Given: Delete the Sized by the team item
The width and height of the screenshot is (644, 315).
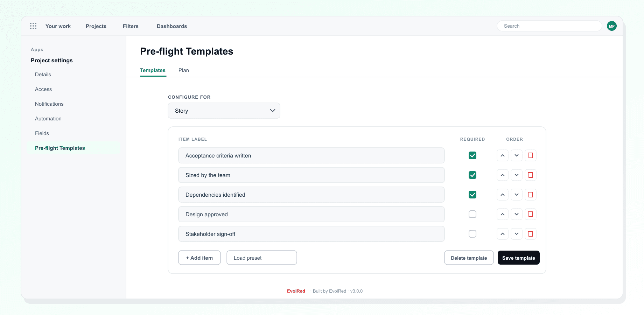Looking at the screenshot, I should [531, 175].
